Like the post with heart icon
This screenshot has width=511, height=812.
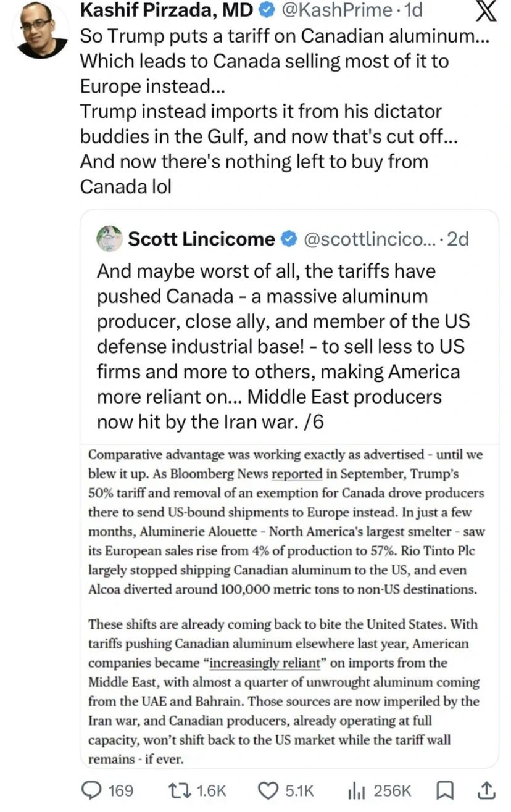[268, 790]
